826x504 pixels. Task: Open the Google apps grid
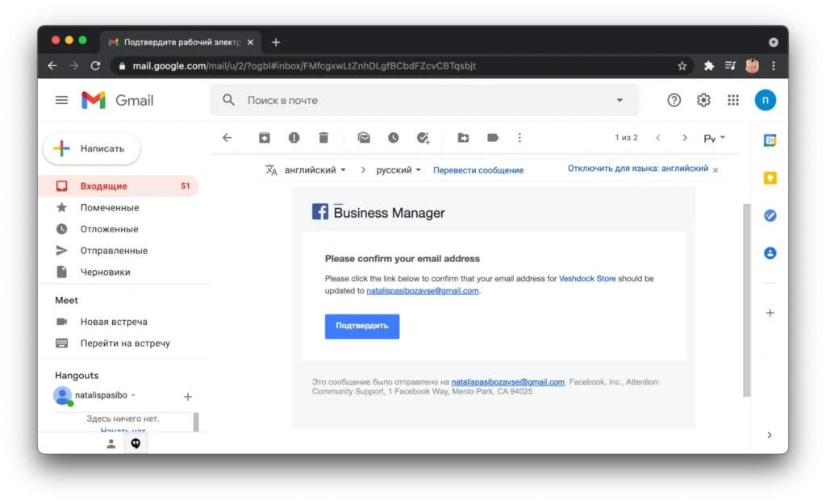(x=733, y=100)
